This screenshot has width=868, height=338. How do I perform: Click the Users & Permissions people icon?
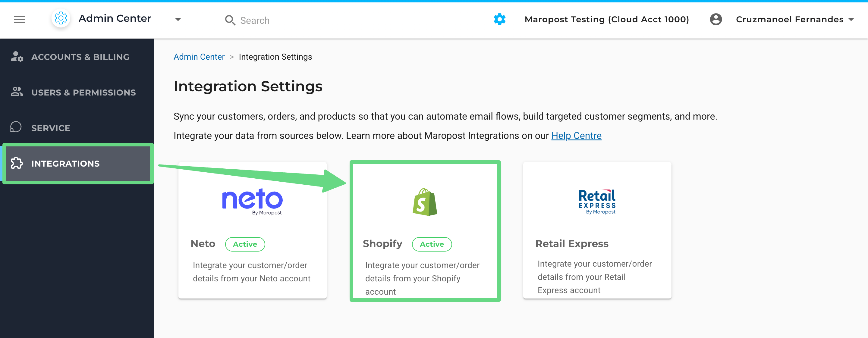tap(17, 92)
